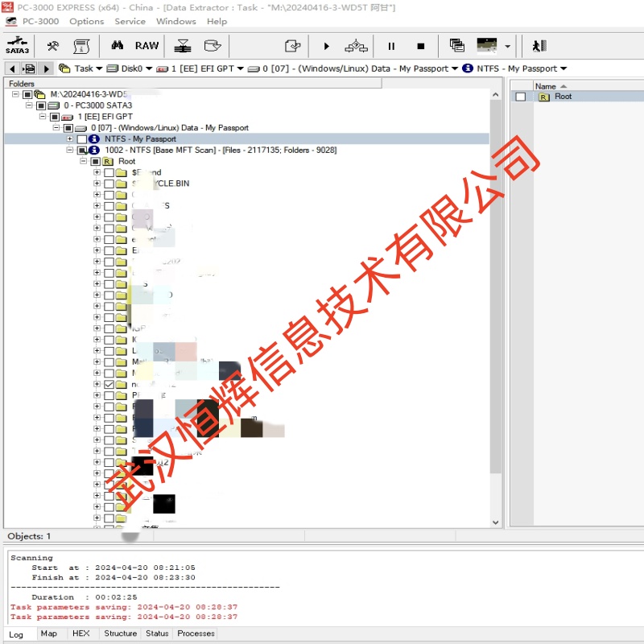
Task: Open the flowchart diagram icon
Action: click(356, 46)
